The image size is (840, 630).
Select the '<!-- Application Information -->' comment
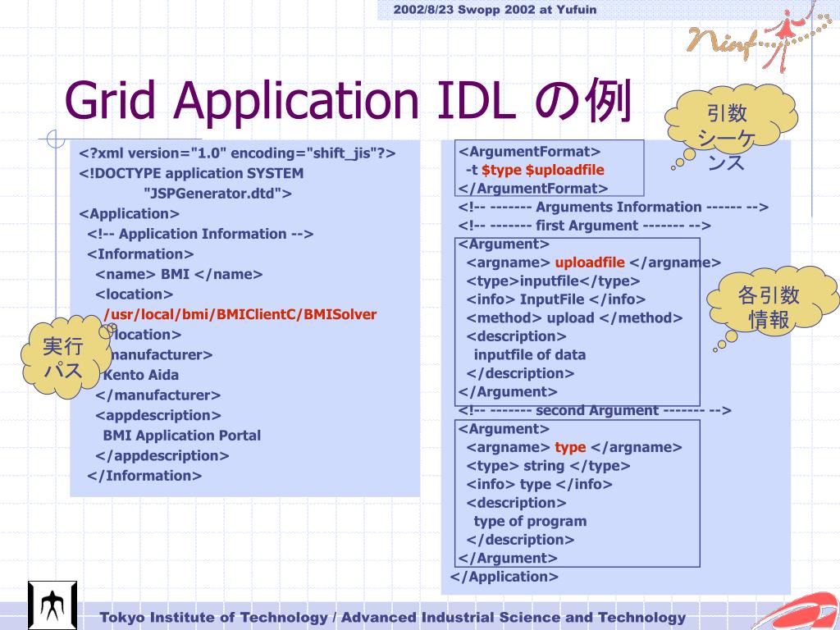pos(200,234)
